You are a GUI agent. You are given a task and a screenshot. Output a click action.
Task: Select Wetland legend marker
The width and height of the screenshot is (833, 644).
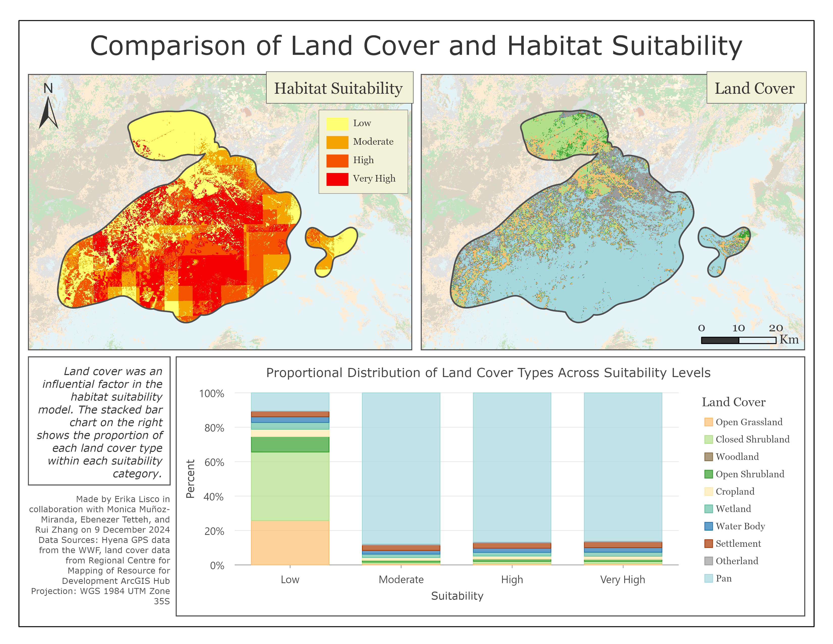coord(708,509)
